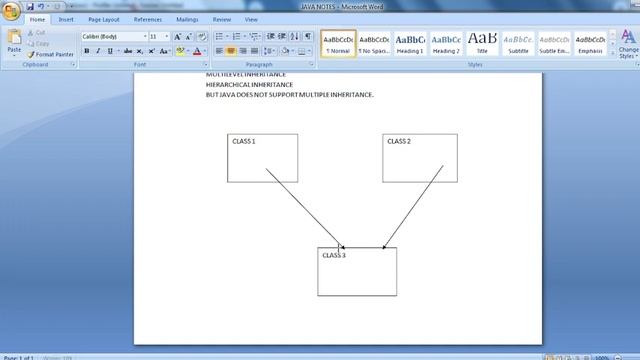Open the Insert tab
This screenshot has height=360, width=640.
66,20
